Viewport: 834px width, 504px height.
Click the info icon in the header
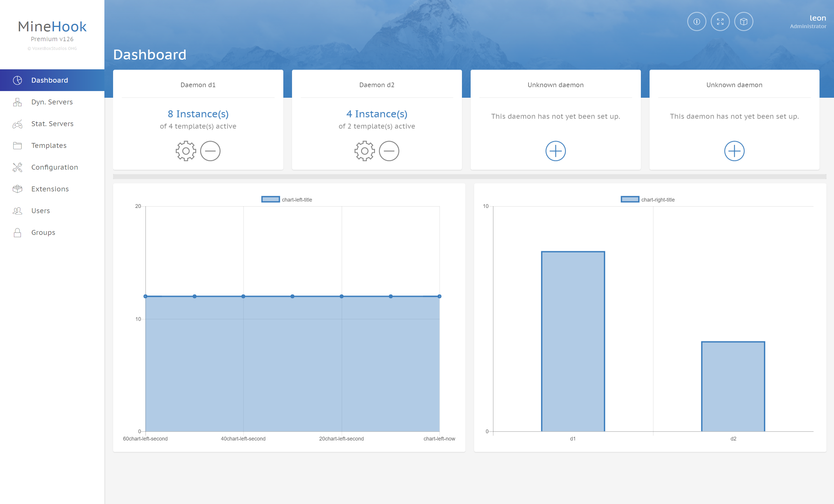[697, 22]
